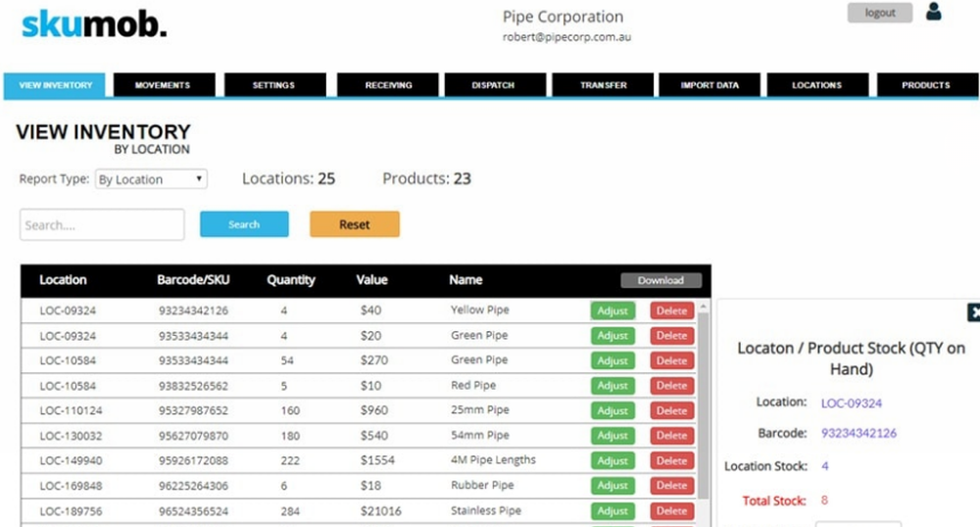This screenshot has width=980, height=527.
Task: Adjust Green Pipe with quantity 4
Action: click(x=612, y=335)
